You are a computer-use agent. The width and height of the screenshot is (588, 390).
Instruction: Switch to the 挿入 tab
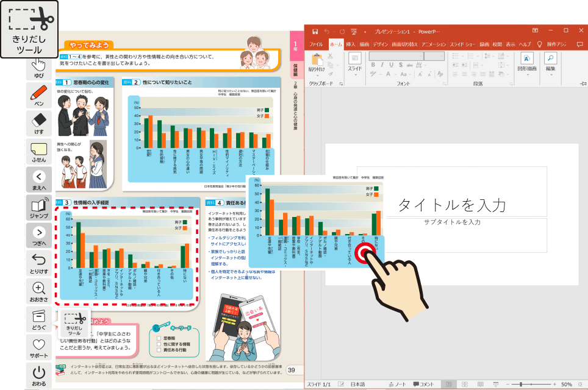pyautogui.click(x=351, y=44)
